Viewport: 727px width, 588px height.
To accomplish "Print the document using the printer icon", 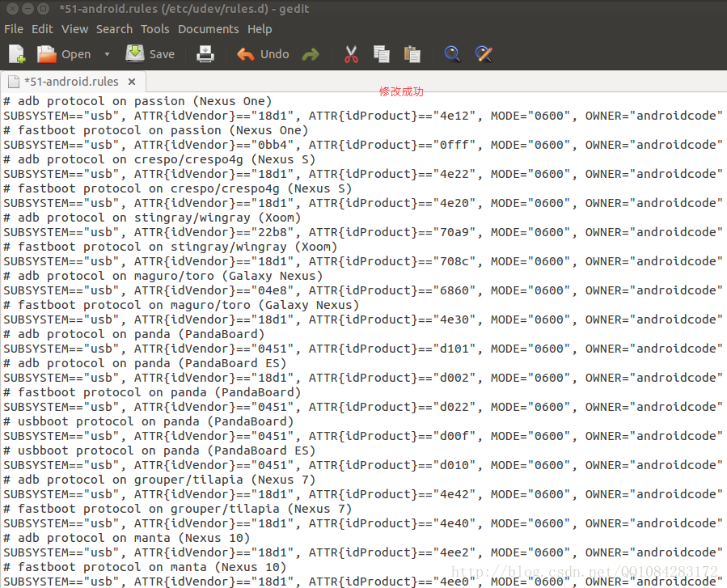I will (205, 54).
